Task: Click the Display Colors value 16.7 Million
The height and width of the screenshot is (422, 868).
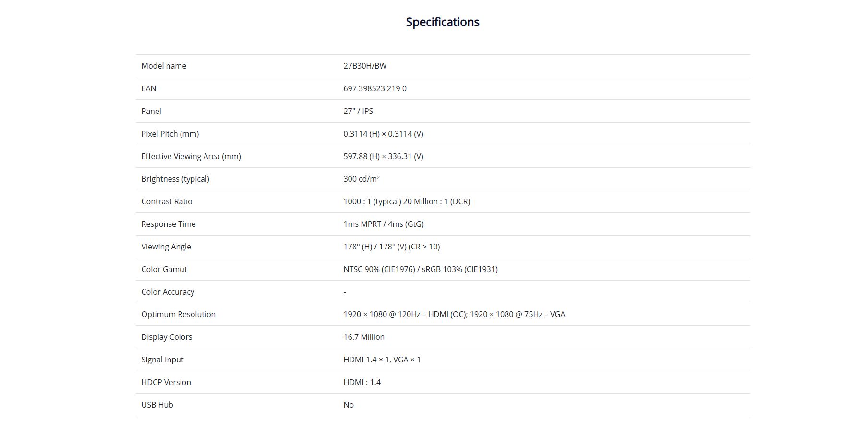Action: 364,337
